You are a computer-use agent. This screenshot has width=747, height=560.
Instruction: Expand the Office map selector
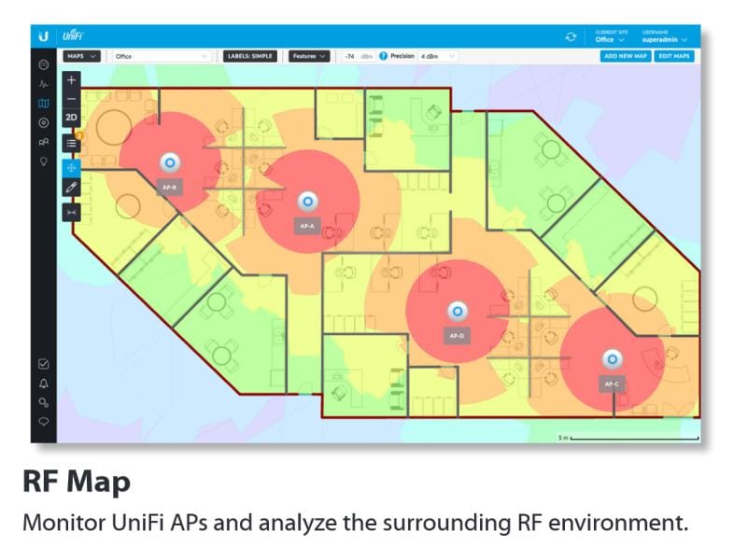click(x=162, y=56)
